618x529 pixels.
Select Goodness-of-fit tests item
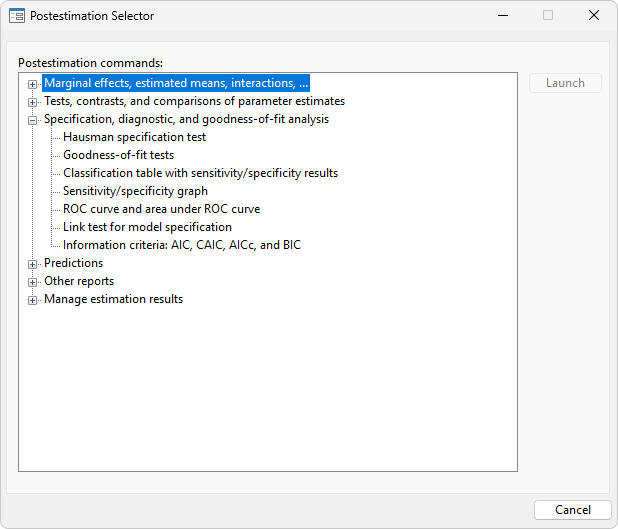[x=118, y=155]
